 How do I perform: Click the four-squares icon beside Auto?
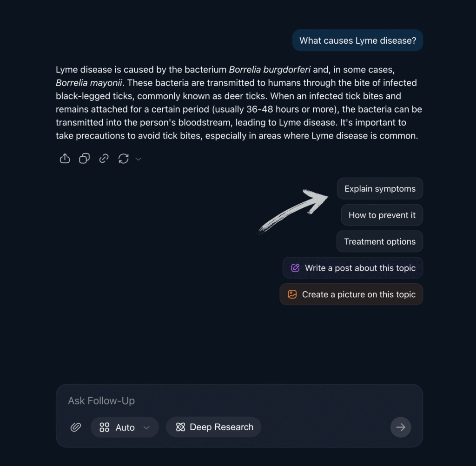pyautogui.click(x=105, y=427)
